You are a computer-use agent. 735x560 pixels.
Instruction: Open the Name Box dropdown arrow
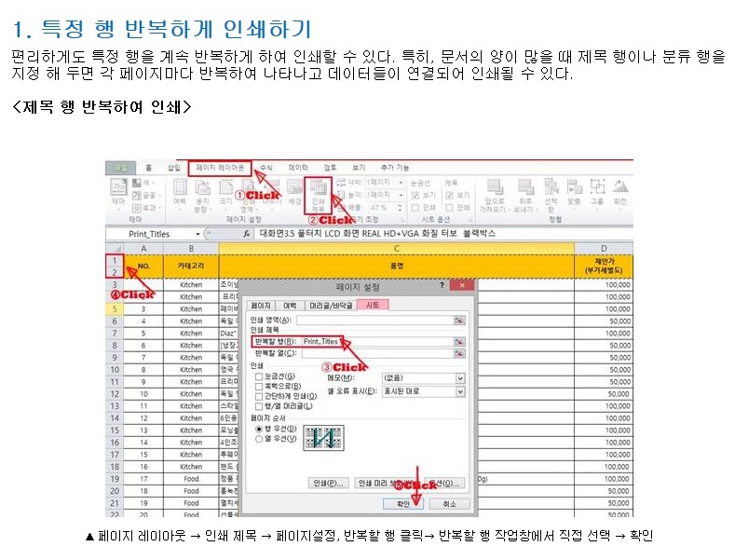[197, 234]
